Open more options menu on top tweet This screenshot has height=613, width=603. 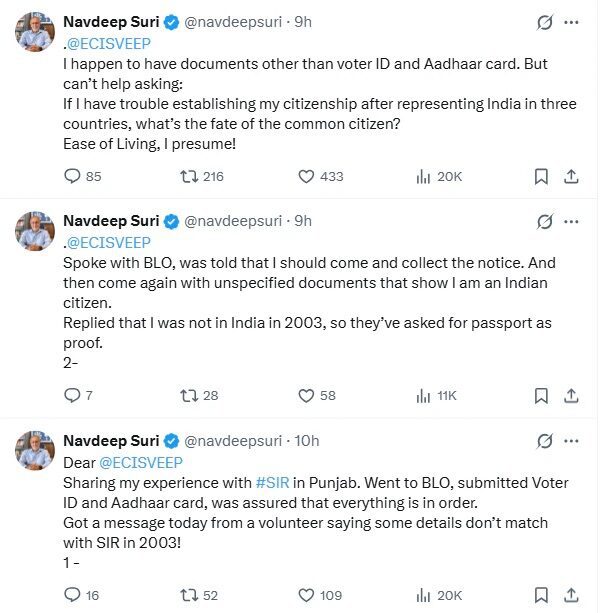571,22
